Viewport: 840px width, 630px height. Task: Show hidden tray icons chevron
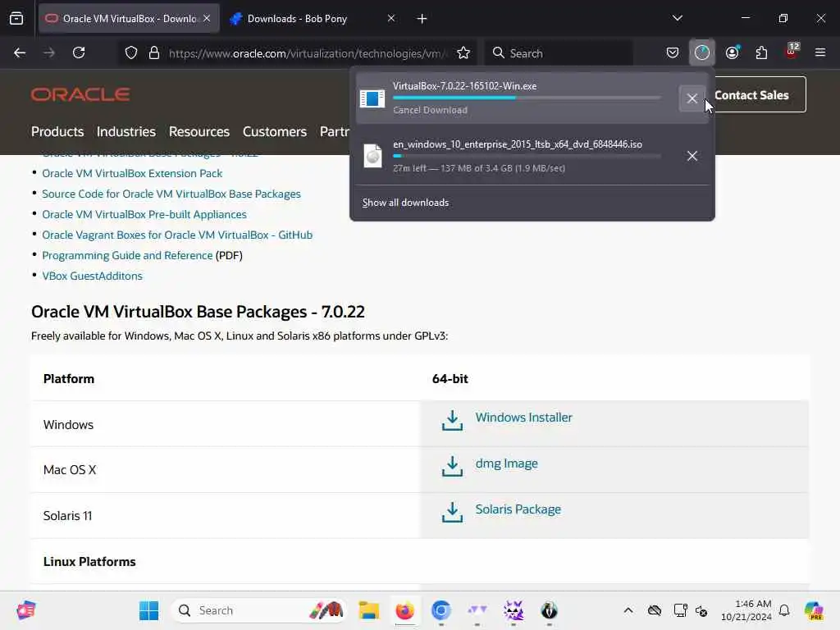click(628, 610)
